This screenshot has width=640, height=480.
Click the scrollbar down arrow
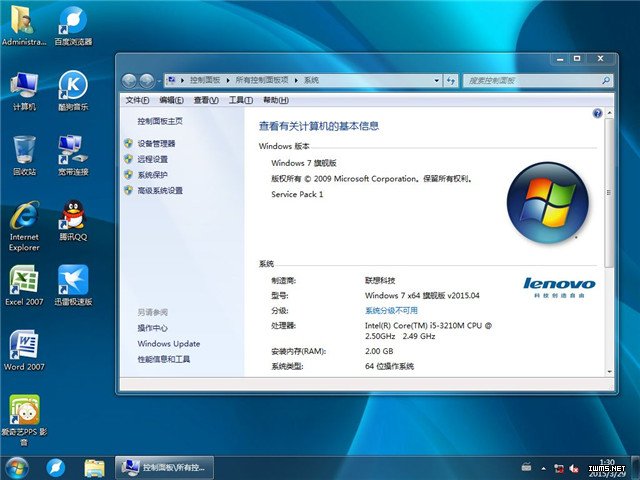pos(609,372)
